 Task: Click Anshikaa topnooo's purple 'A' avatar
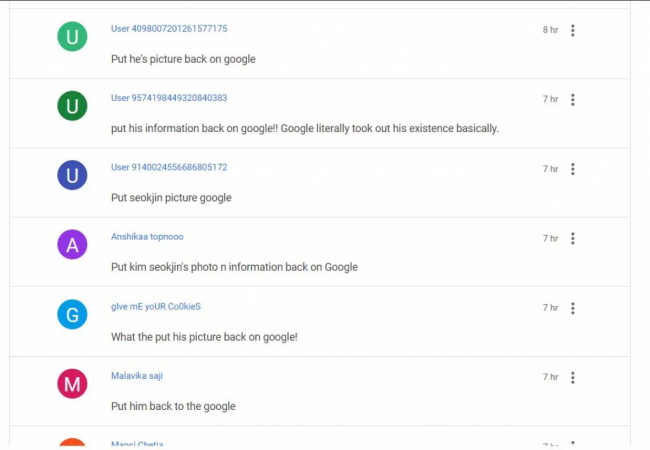72,245
